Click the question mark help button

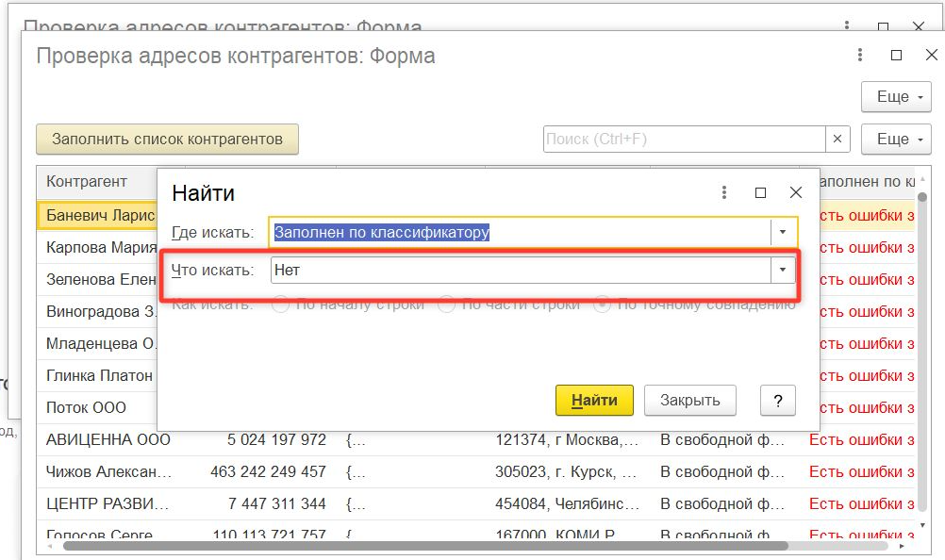coord(778,400)
